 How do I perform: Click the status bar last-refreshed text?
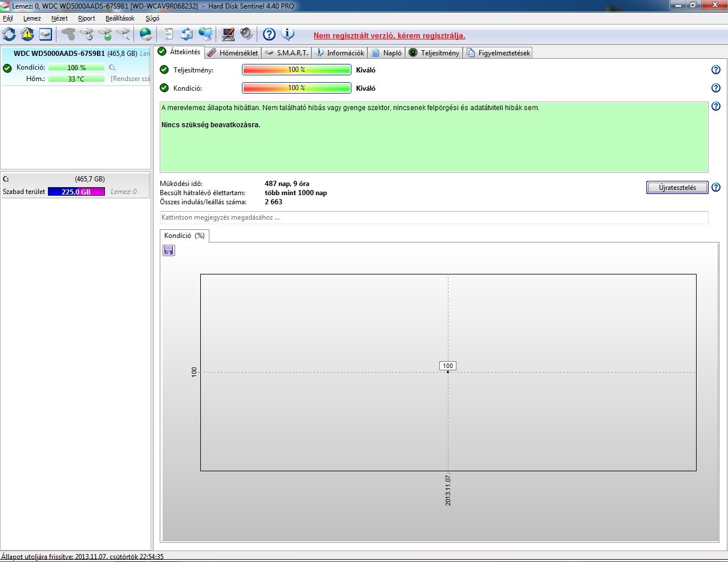(82, 557)
